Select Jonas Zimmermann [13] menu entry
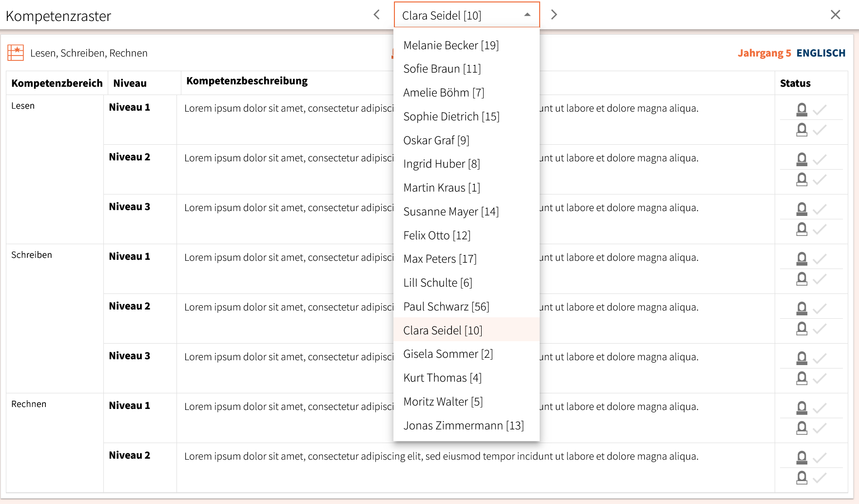The width and height of the screenshot is (859, 504). click(x=463, y=426)
